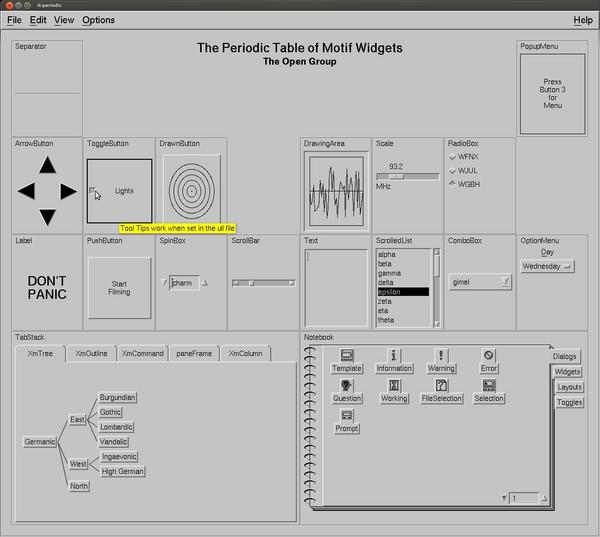Click the Burgundian tree node
This screenshot has width=600, height=537.
(117, 397)
